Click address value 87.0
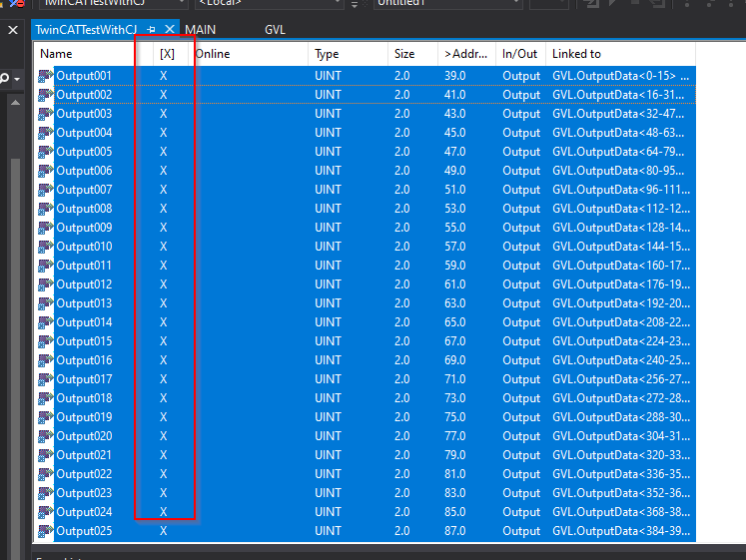The height and width of the screenshot is (560, 746). pyautogui.click(x=454, y=531)
